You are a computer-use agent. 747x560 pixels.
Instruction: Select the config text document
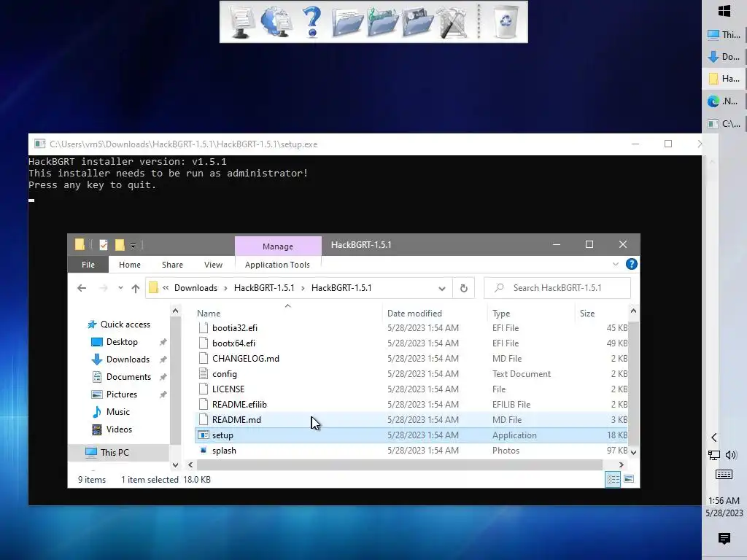pyautogui.click(x=411, y=374)
